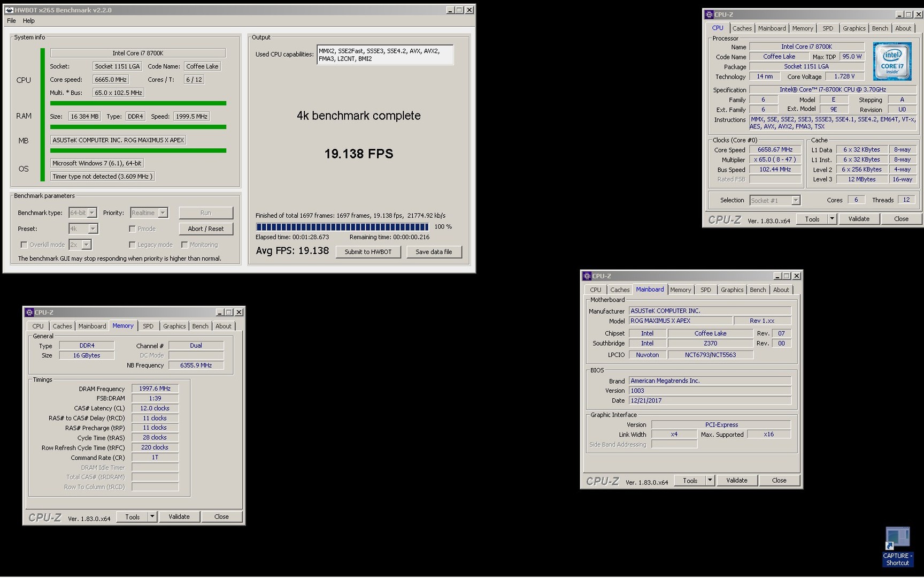The width and height of the screenshot is (924, 578).
Task: Toggle the Overkill mode checkbox
Action: [24, 245]
